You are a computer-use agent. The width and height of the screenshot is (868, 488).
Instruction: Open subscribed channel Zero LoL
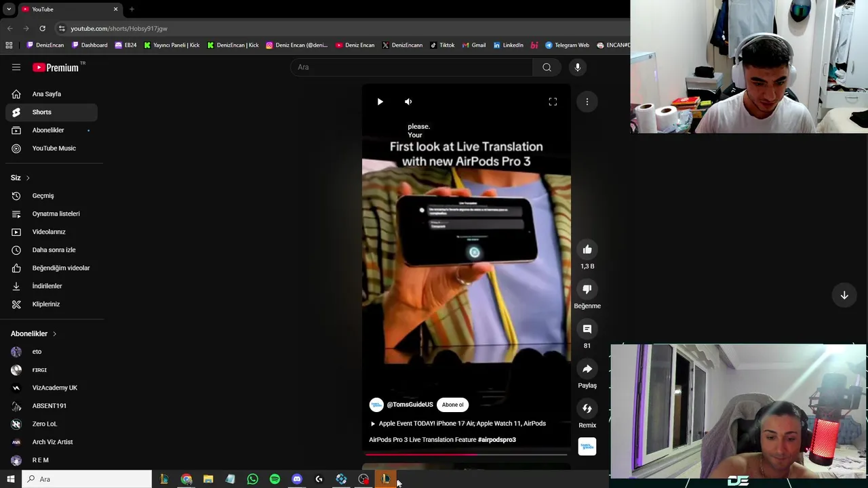point(52,424)
